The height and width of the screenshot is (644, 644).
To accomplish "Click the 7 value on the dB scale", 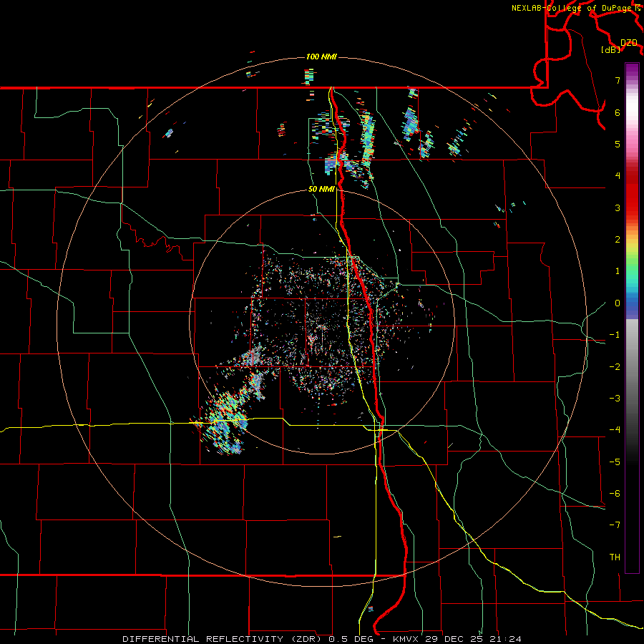I will pyautogui.click(x=618, y=80).
